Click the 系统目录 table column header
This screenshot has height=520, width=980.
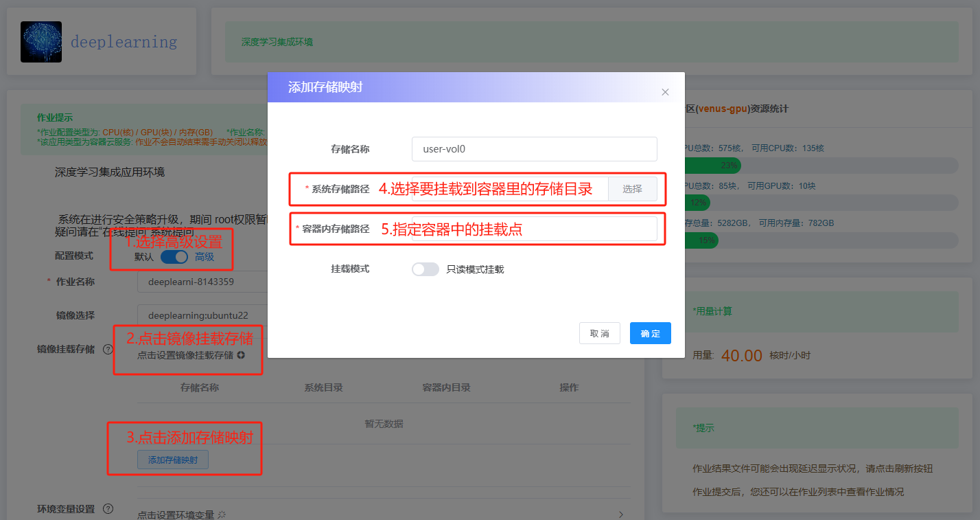324,387
